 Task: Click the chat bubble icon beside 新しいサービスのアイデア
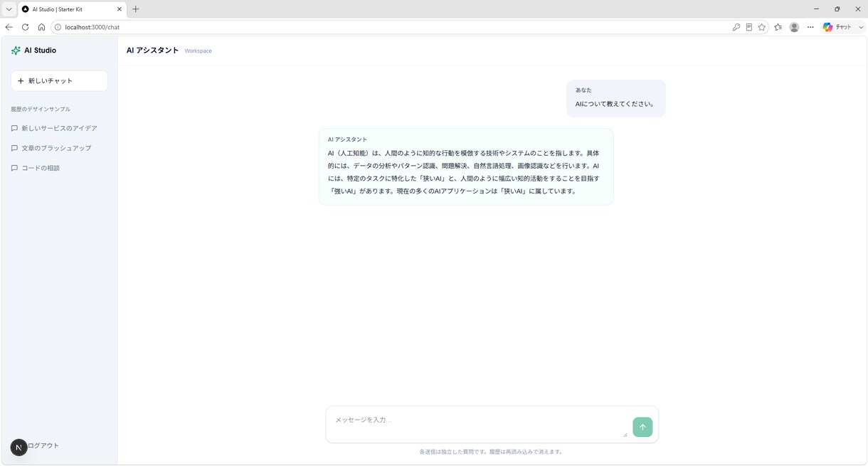(14, 129)
